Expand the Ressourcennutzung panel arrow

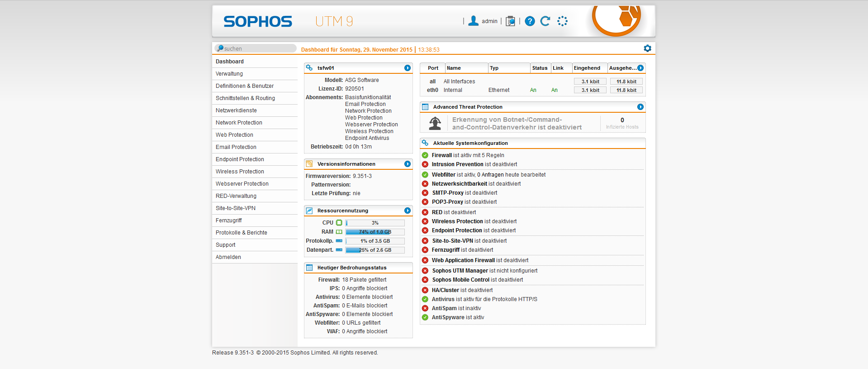(408, 211)
